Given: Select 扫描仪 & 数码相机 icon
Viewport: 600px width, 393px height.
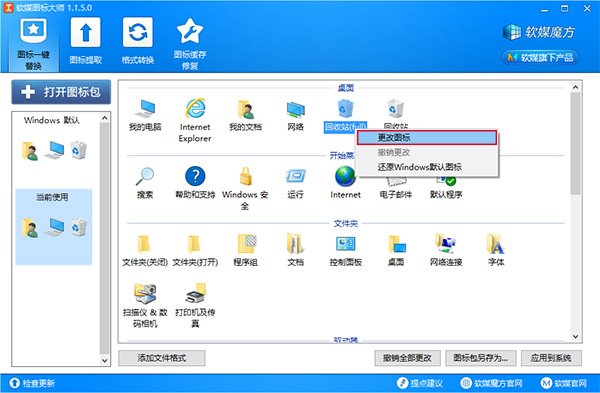Looking at the screenshot, I should coord(145,305).
